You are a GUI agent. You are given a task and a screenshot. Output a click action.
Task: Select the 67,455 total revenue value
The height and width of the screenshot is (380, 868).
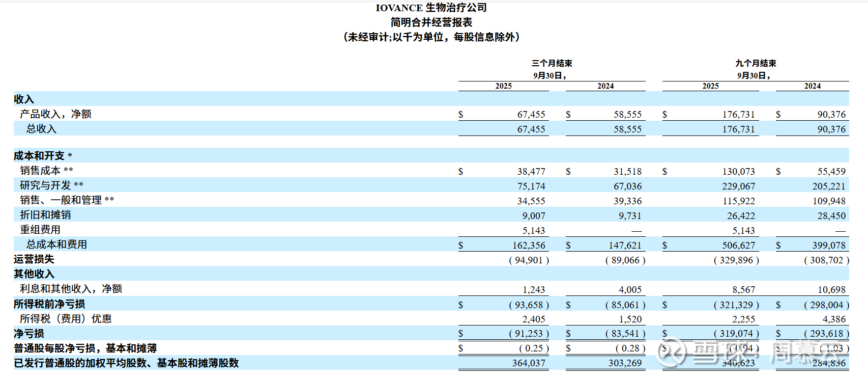pos(531,129)
